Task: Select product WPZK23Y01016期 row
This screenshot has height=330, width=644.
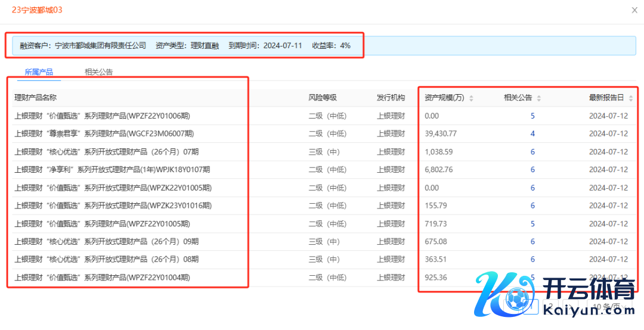Action: [113, 206]
